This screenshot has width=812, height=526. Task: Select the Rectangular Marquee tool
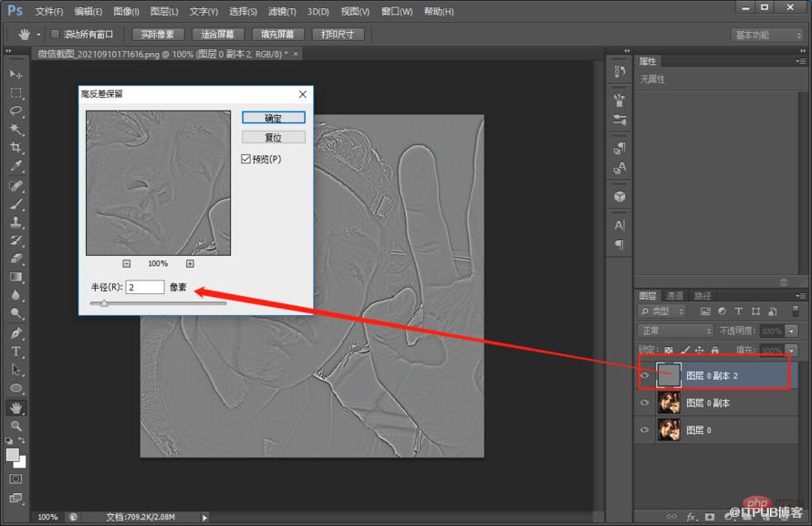pyautogui.click(x=16, y=93)
